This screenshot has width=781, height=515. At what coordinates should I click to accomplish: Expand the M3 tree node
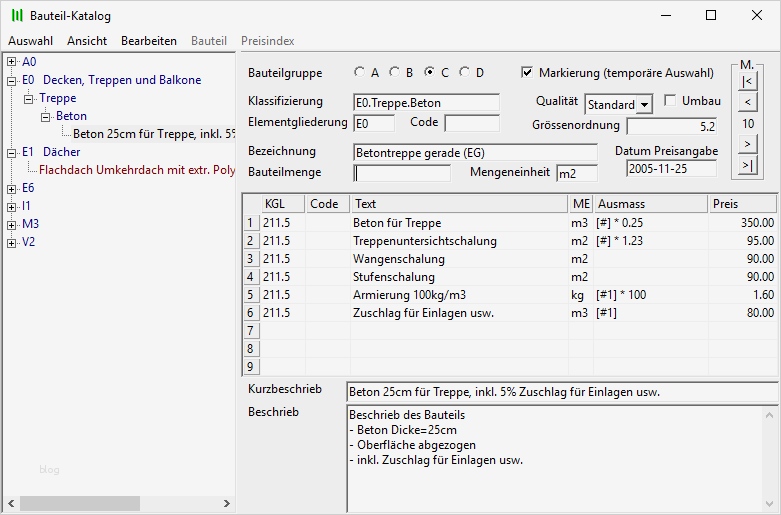[11, 225]
